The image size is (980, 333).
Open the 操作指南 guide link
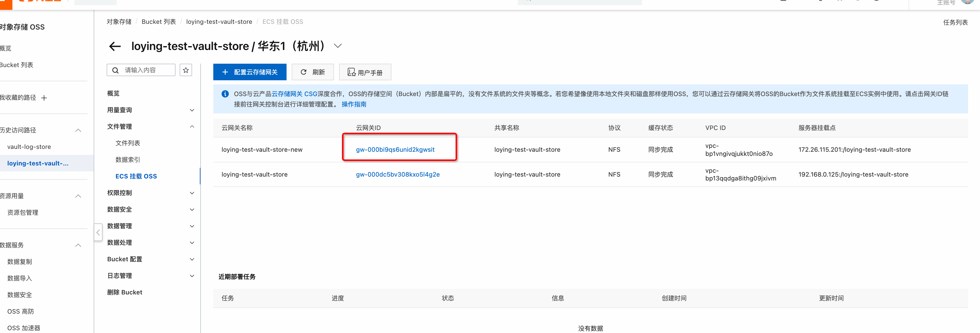(354, 104)
